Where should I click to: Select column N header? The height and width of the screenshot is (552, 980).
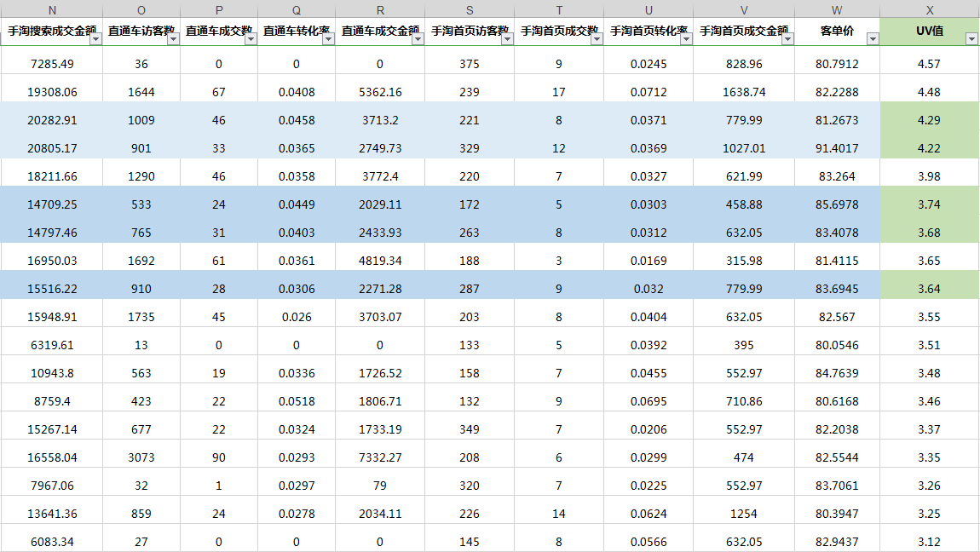click(x=52, y=9)
